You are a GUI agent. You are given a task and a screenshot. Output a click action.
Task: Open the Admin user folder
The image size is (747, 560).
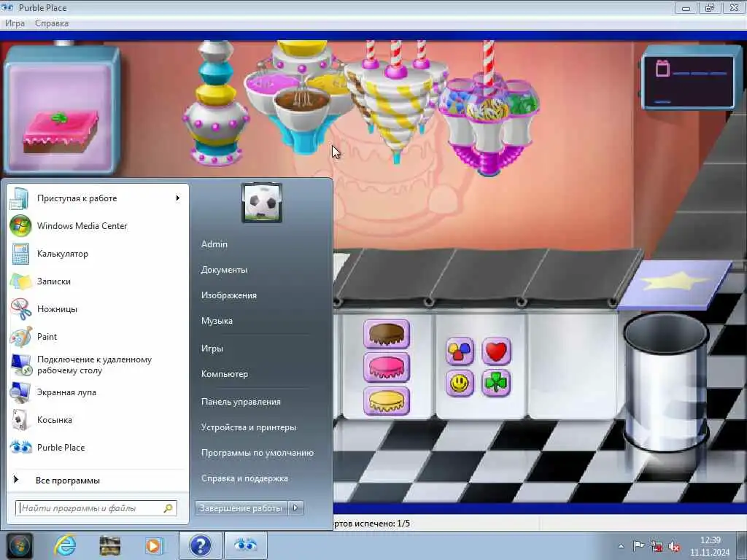tap(214, 244)
